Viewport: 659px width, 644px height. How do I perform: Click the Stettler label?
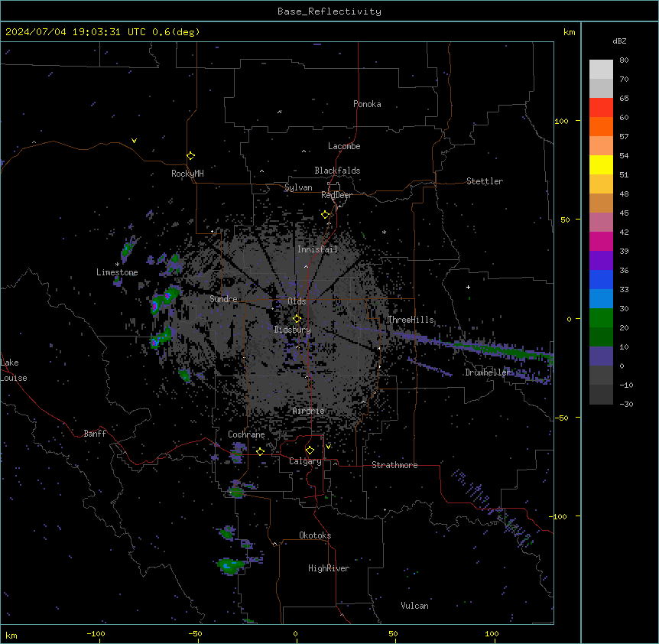485,181
